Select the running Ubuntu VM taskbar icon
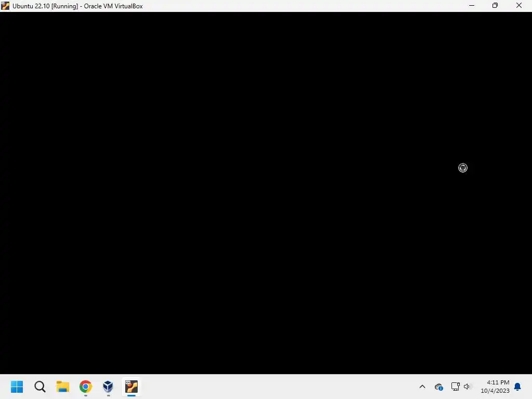Image resolution: width=532 pixels, height=399 pixels. (131, 387)
